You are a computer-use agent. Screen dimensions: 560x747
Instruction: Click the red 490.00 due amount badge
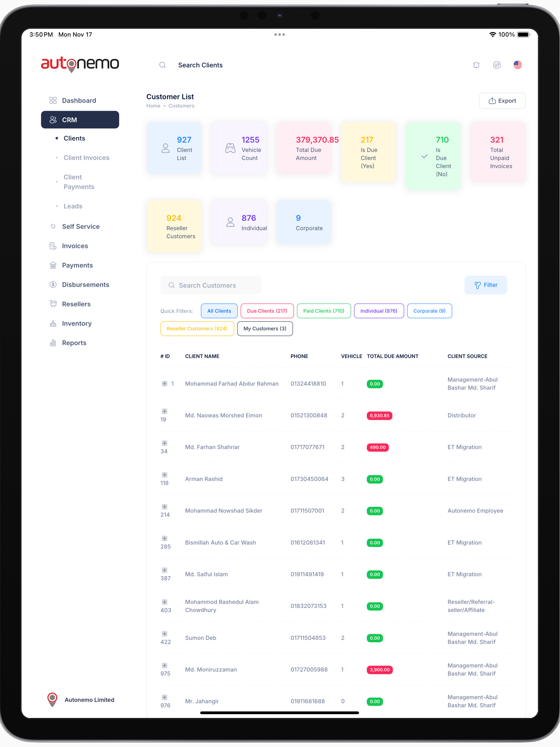[378, 447]
